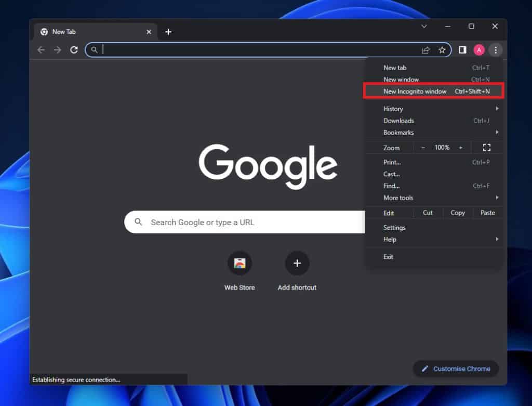This screenshot has height=406, width=532.
Task: Reload the current page
Action: tap(74, 50)
